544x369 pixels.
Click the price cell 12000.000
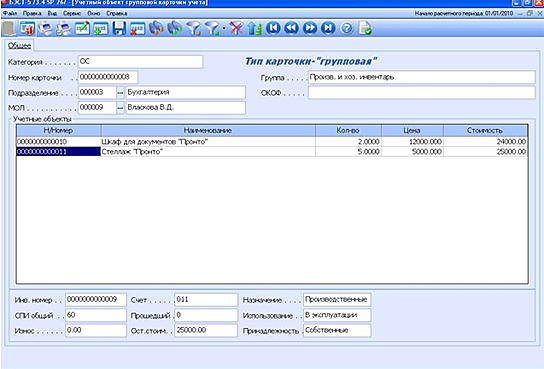click(412, 141)
